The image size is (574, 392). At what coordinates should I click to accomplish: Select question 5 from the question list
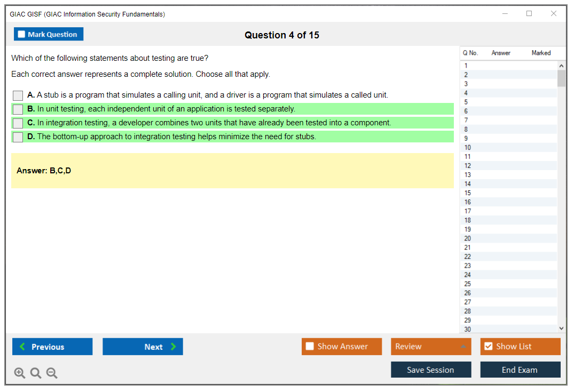point(507,101)
